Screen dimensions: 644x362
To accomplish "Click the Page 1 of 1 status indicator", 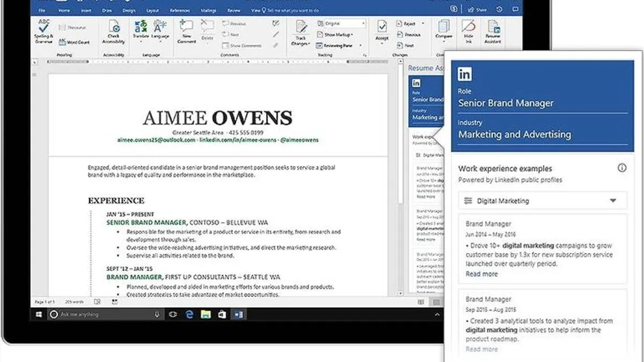I will (45, 302).
